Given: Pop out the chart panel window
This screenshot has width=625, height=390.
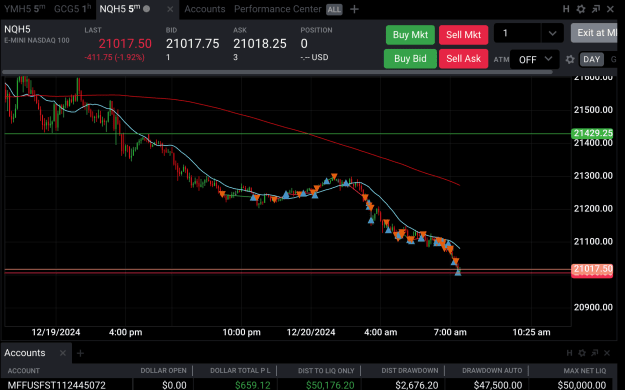Looking at the screenshot, I should (x=596, y=9).
